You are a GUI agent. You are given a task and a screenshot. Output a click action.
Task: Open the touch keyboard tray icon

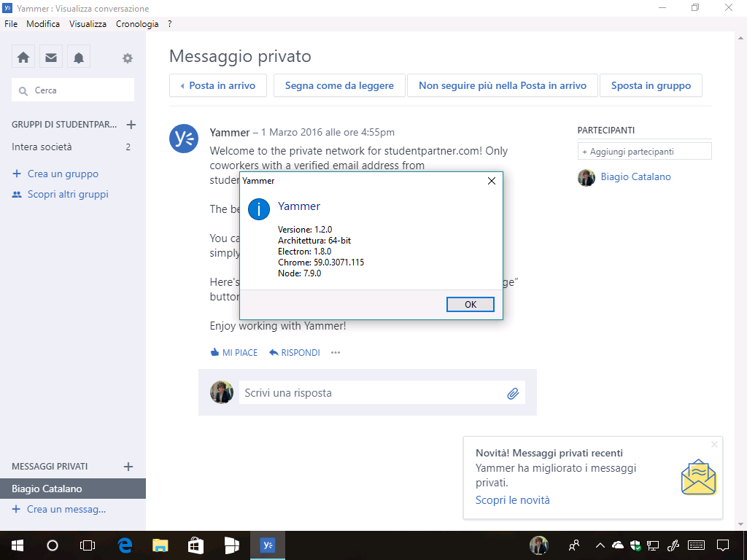click(x=697, y=545)
